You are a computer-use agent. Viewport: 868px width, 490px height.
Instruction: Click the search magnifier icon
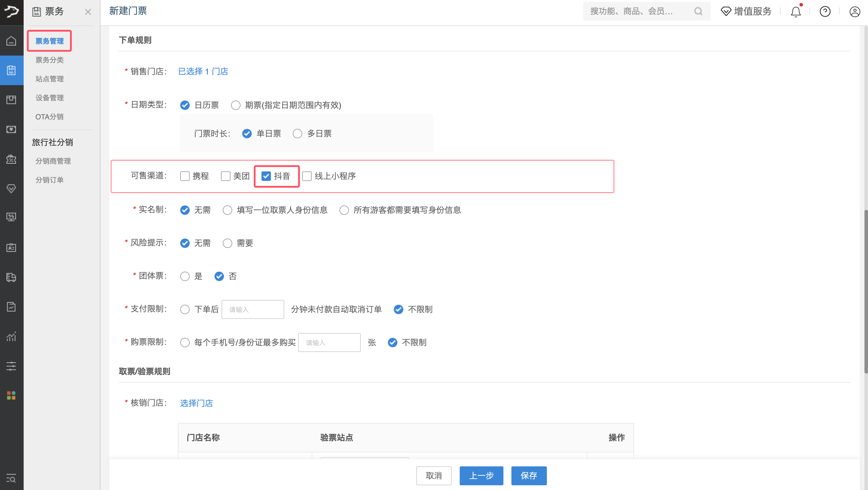pos(698,12)
